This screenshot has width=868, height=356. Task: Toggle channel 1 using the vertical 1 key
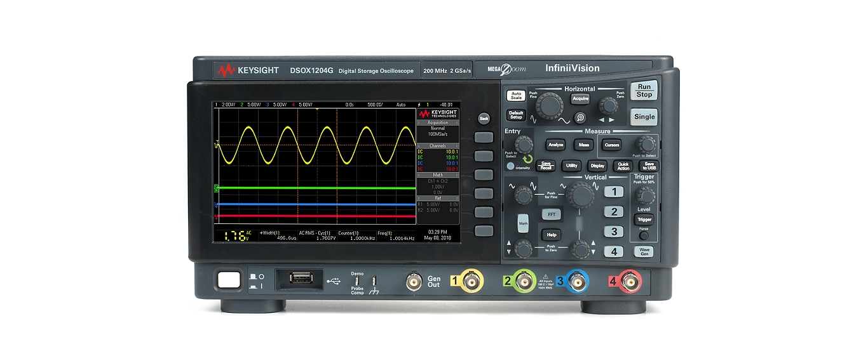[613, 192]
